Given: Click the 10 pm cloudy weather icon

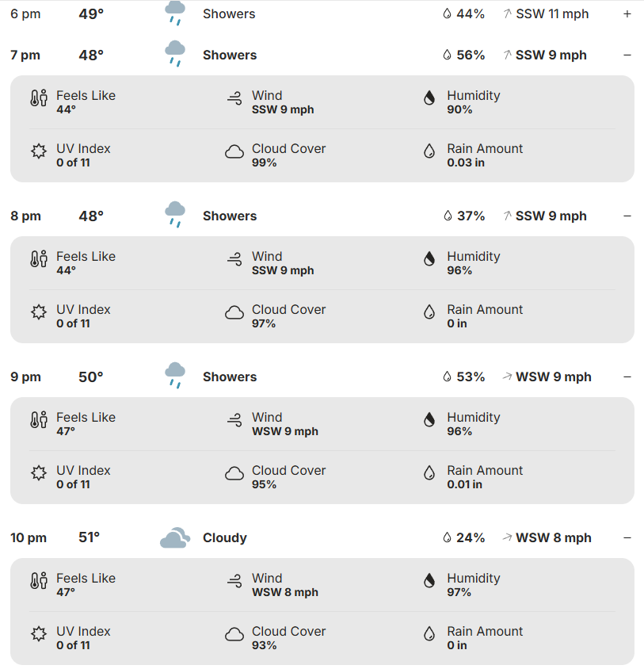Looking at the screenshot, I should 174,538.
